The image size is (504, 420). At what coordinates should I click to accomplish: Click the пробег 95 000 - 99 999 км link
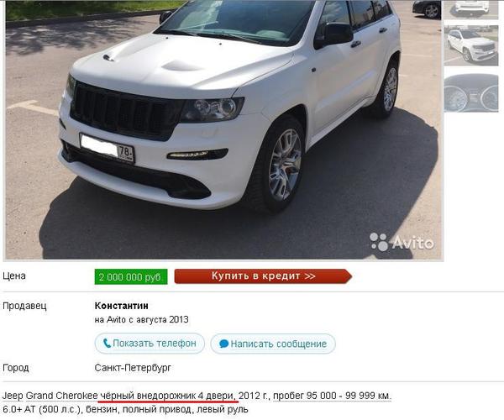[332, 396]
